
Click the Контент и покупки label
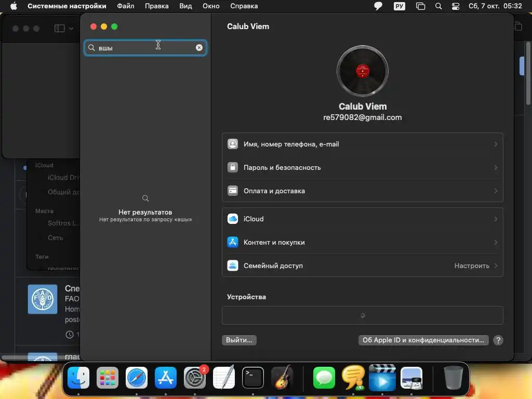pyautogui.click(x=274, y=242)
